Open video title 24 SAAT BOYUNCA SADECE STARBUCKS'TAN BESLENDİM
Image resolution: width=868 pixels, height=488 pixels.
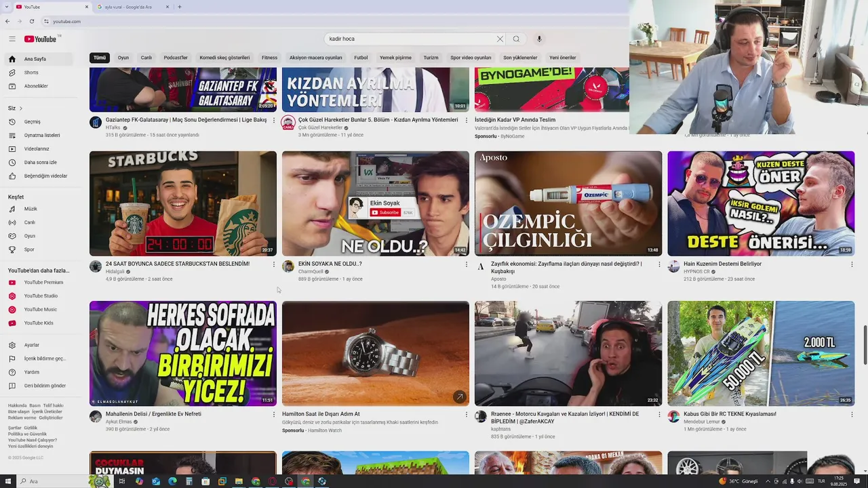tap(178, 264)
